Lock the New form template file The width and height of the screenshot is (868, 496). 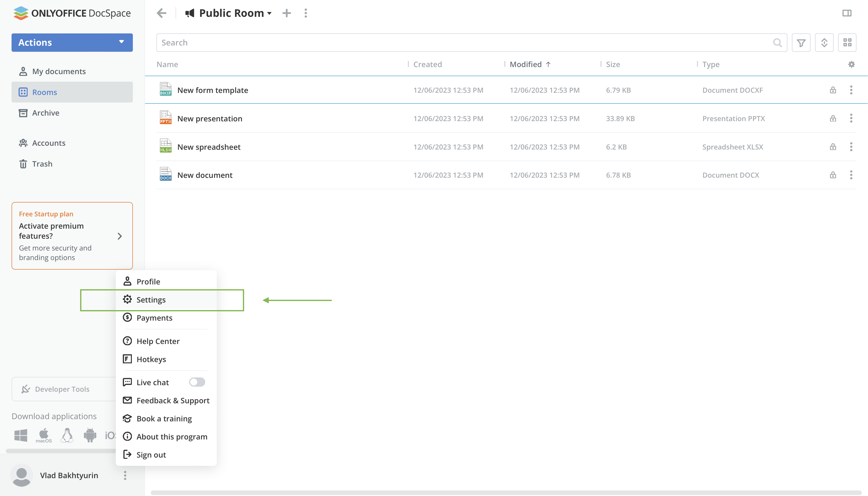pyautogui.click(x=833, y=90)
